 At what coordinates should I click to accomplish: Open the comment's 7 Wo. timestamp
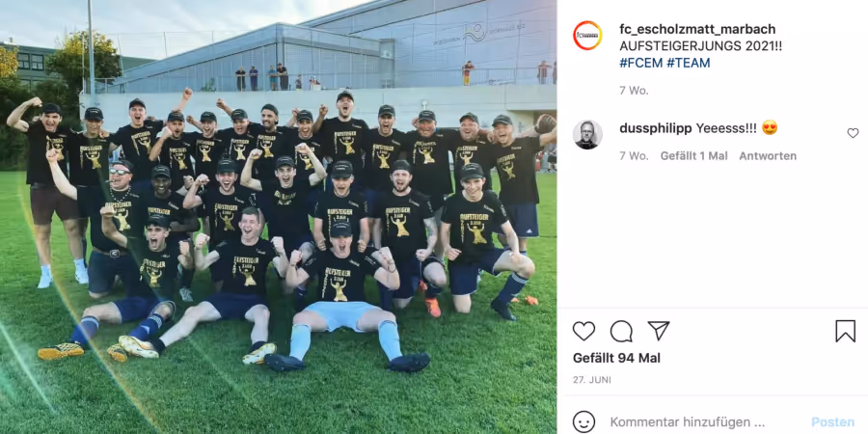pos(634,156)
